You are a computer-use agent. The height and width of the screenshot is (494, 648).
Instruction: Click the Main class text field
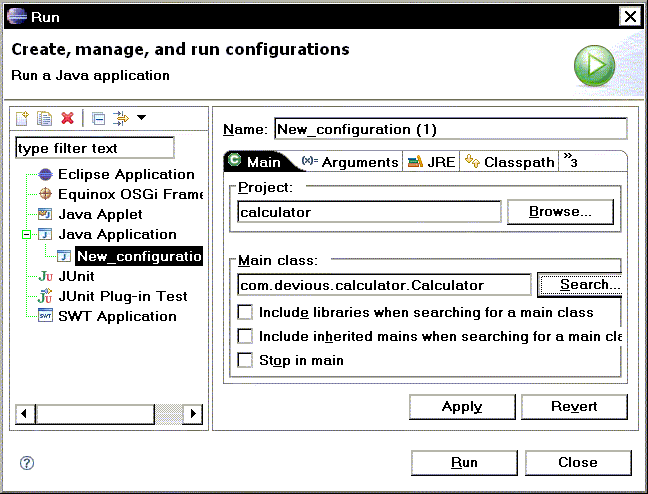pos(384,284)
